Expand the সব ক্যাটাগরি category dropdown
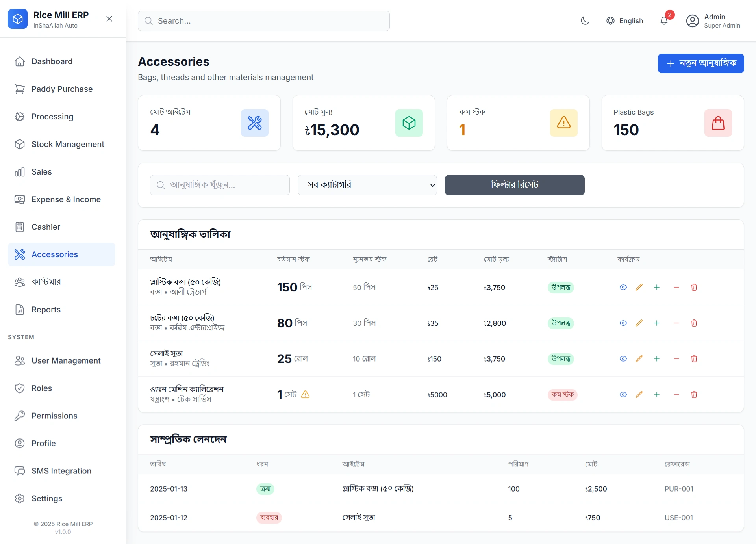The height and width of the screenshot is (544, 756). click(367, 185)
